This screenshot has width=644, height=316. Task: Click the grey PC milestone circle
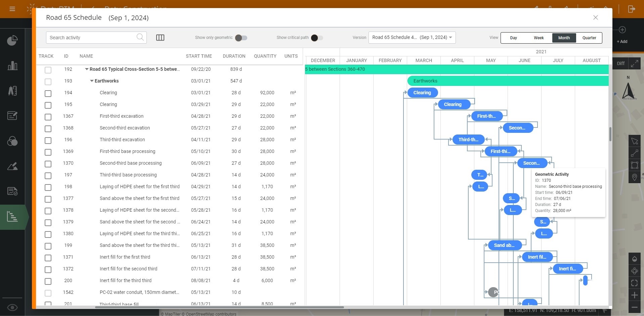(493, 292)
